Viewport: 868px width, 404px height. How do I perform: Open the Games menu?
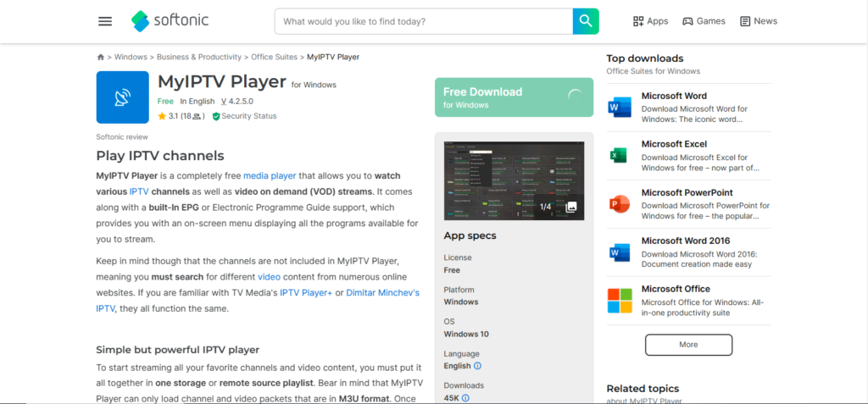point(704,21)
